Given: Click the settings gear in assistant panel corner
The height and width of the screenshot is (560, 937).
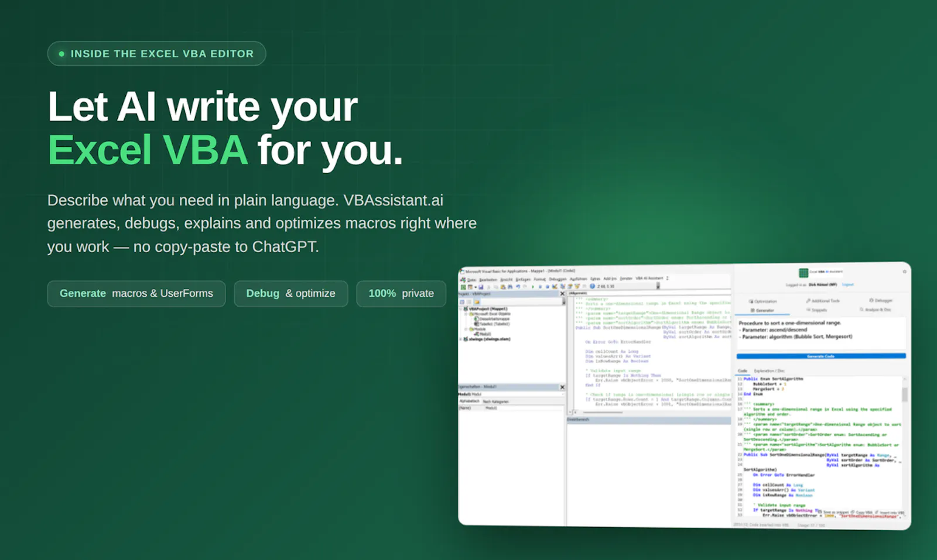Looking at the screenshot, I should pos(904,272).
